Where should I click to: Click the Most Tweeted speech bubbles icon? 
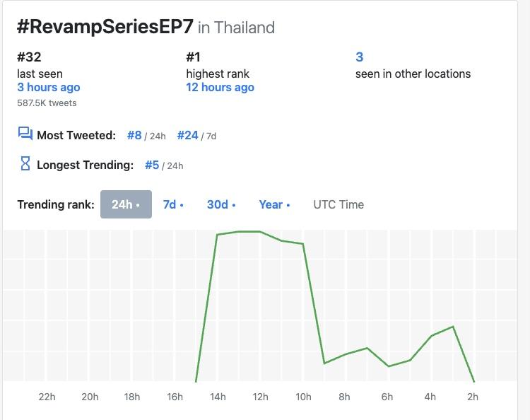point(25,134)
